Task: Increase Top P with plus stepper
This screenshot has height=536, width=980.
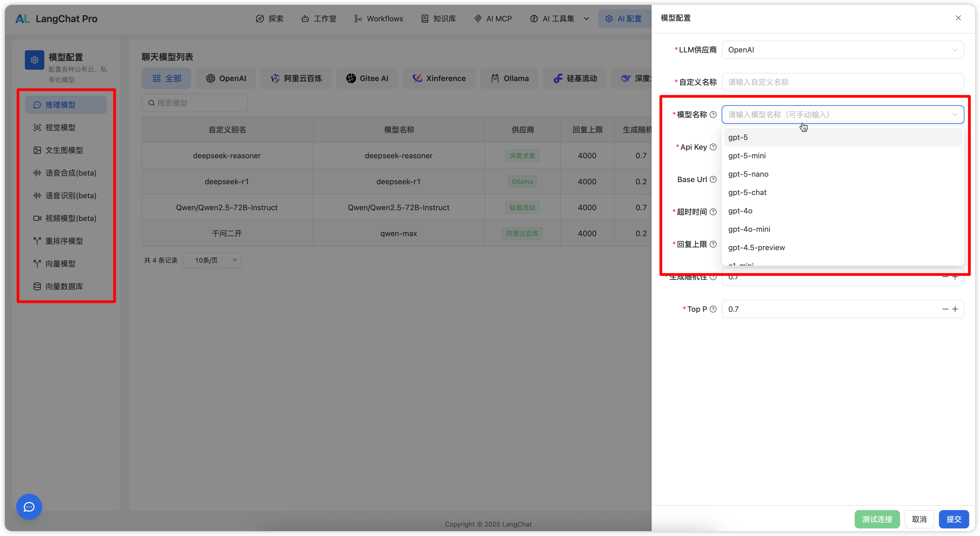Action: [x=955, y=309]
